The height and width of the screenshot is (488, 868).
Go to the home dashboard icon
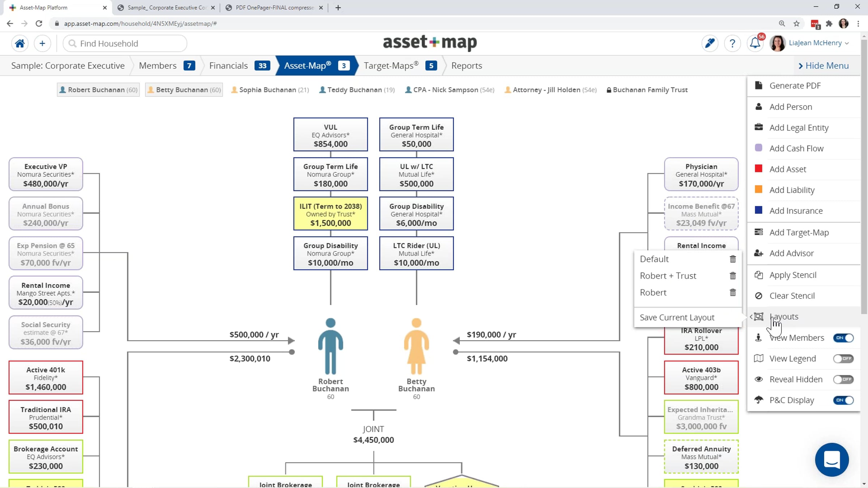pos(20,43)
